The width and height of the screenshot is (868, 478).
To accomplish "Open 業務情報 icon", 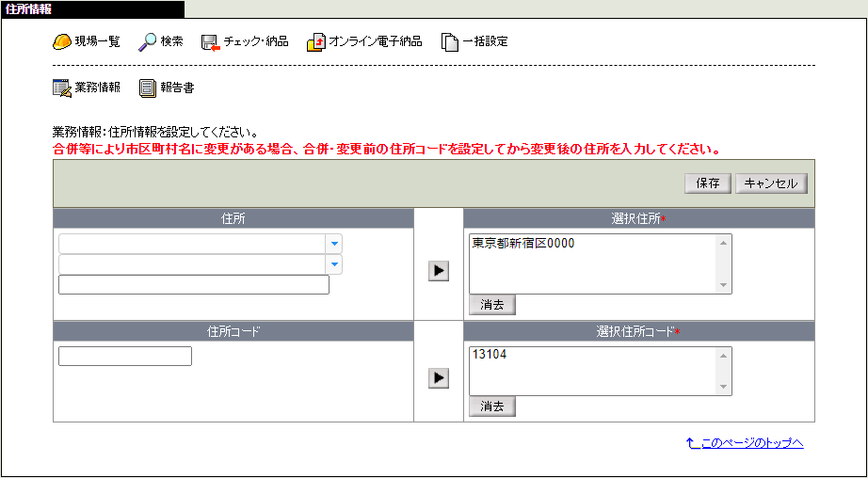I will pyautogui.click(x=62, y=88).
